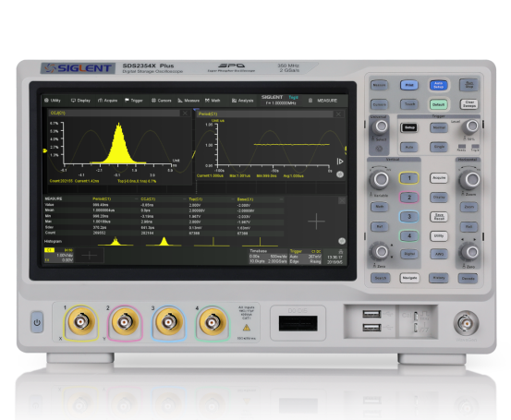Open the Timebase settings box
The height and width of the screenshot is (420, 511).
(x=268, y=257)
